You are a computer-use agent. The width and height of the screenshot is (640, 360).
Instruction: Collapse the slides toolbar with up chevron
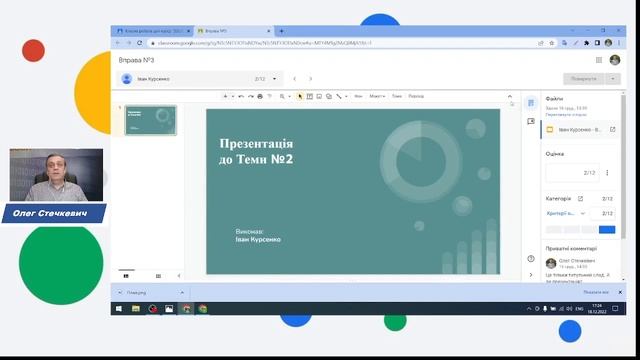click(510, 96)
